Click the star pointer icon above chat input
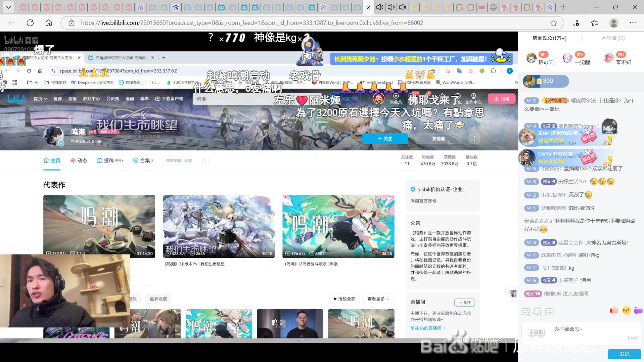This screenshot has height=362, width=644. pyautogui.click(x=537, y=312)
